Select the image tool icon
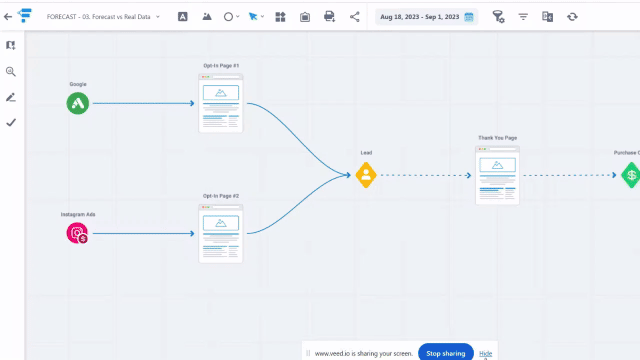 point(207,17)
